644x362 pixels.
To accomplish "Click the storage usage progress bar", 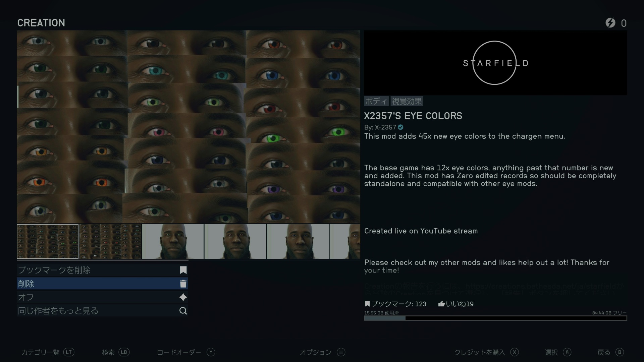I will 495,318.
